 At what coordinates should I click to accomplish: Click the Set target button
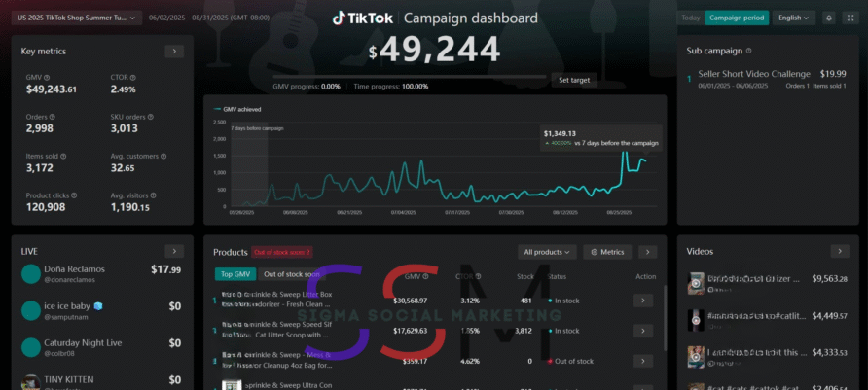pyautogui.click(x=574, y=80)
